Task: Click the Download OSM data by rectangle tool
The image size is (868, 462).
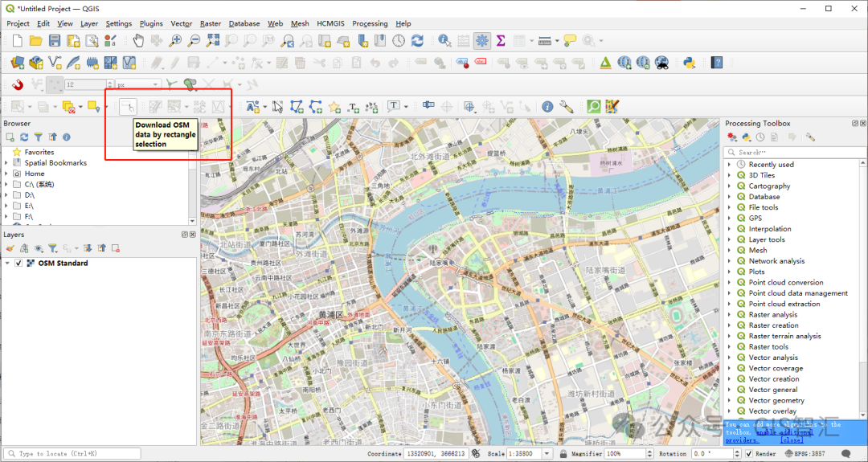Action: coord(128,106)
